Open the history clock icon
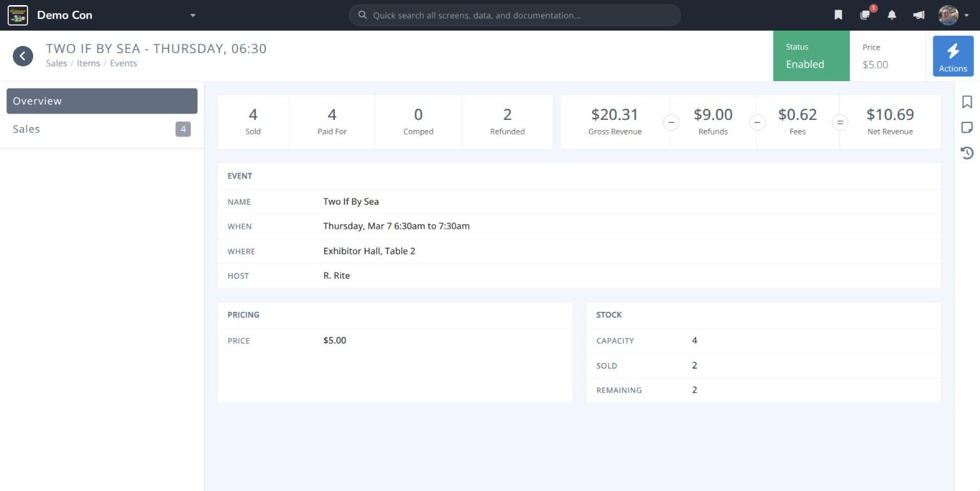Image resolution: width=980 pixels, height=491 pixels. 967,153
